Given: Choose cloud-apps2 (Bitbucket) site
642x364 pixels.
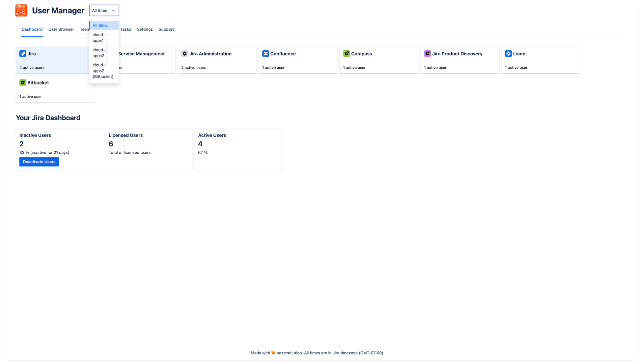Looking at the screenshot, I should pos(103,71).
